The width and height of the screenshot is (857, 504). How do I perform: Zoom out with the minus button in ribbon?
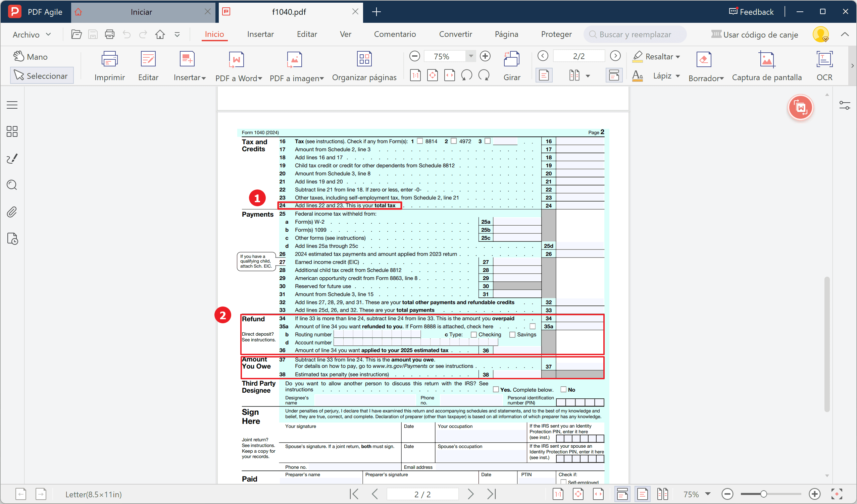coord(414,56)
